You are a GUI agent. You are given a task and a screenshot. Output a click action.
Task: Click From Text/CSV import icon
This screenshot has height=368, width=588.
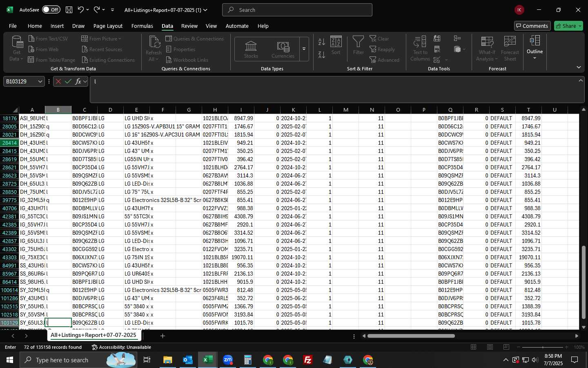pos(31,38)
